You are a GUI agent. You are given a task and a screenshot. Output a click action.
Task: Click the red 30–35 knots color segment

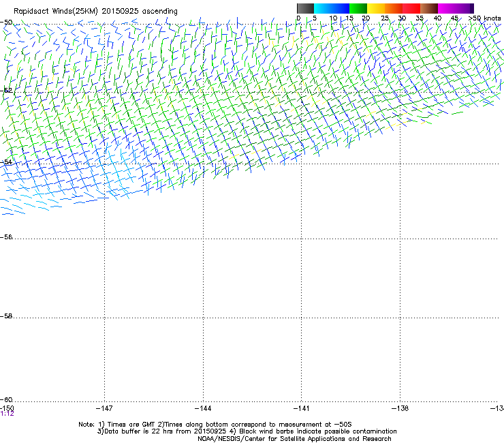pos(411,8)
